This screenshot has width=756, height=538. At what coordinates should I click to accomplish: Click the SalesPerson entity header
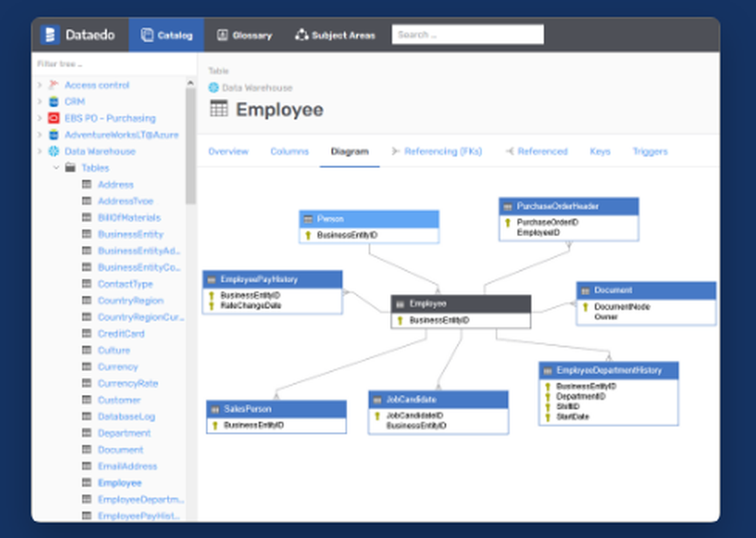click(276, 409)
